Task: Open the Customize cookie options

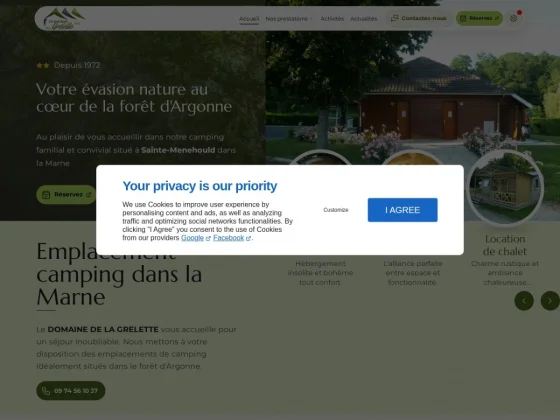Action: (336, 210)
